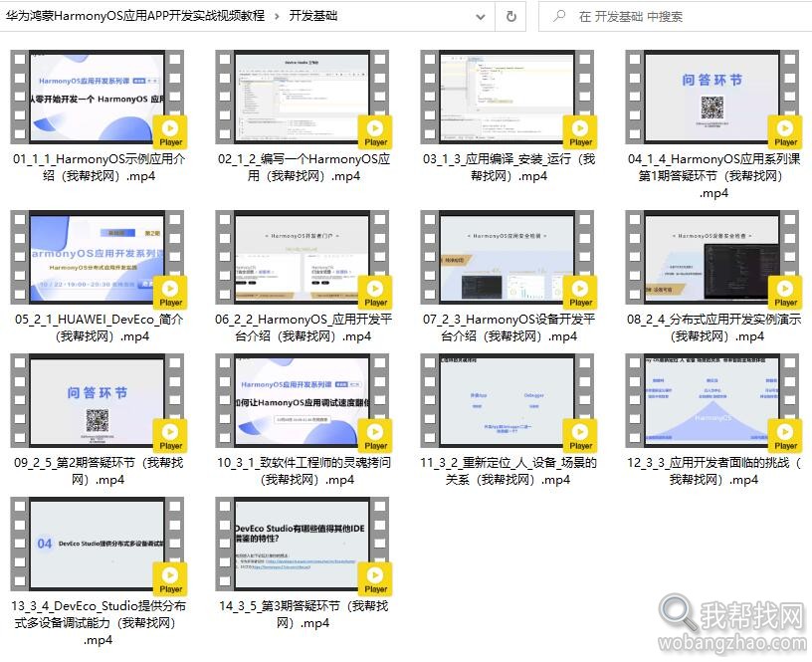This screenshot has width=812, height=662.
Task: Click the search box for 开发基础
Action: tap(675, 17)
